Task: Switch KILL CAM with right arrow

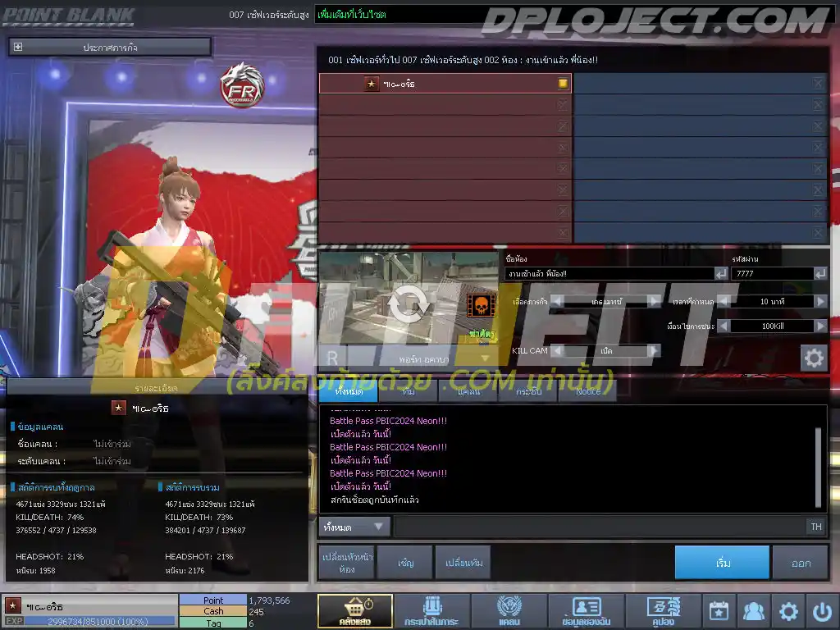Action: point(654,350)
